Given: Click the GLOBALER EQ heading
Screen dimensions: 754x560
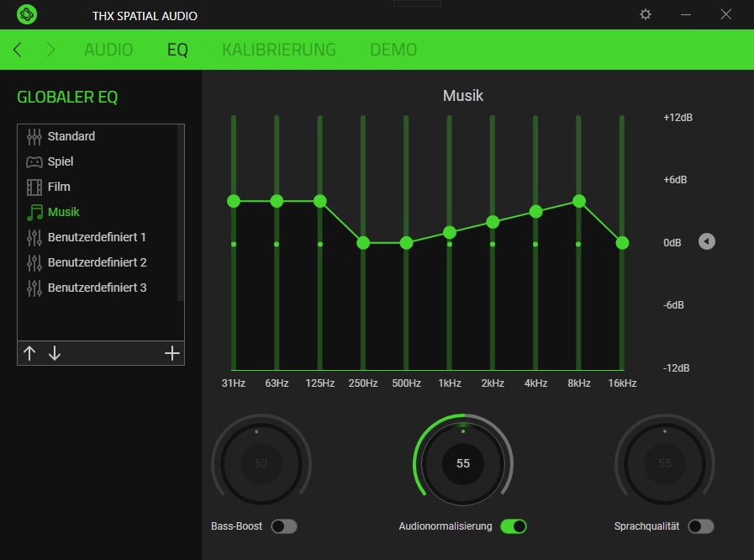Looking at the screenshot, I should click(x=67, y=98).
